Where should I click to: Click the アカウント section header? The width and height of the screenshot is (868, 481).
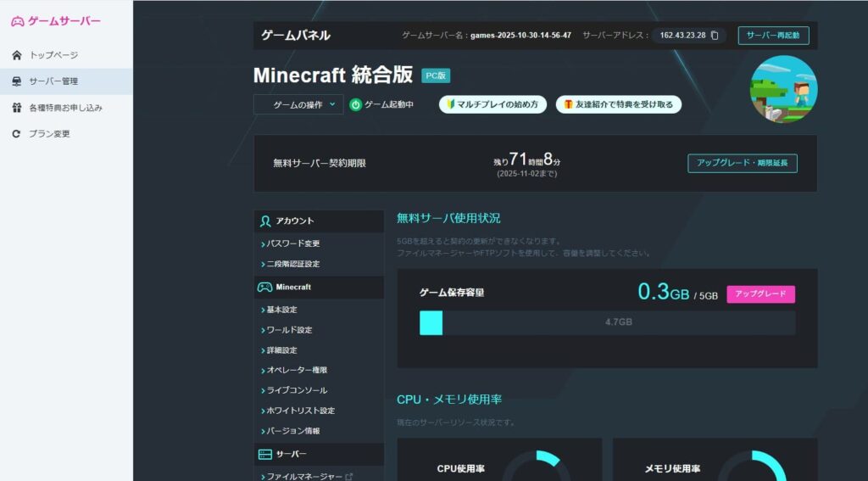(x=319, y=221)
